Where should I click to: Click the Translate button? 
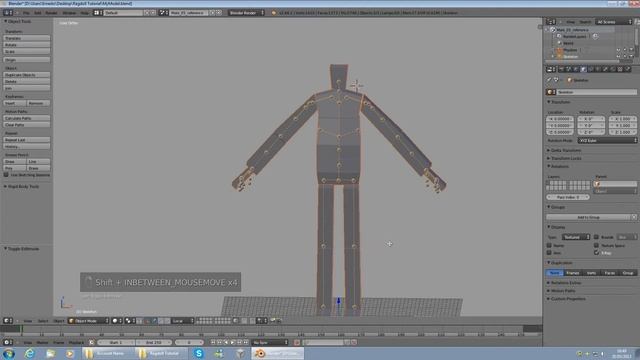click(27, 38)
